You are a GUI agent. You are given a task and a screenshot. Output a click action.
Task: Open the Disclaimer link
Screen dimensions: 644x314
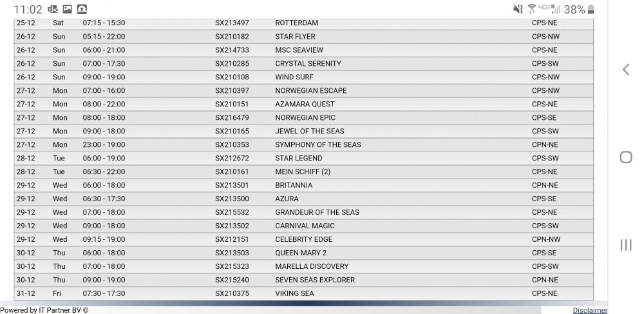[x=590, y=310]
